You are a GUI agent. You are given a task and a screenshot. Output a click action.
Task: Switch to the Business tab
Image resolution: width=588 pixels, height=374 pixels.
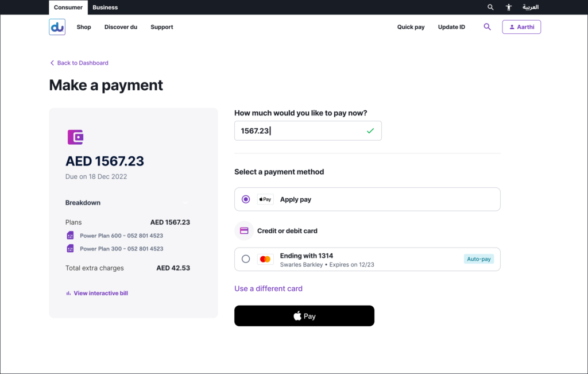105,7
